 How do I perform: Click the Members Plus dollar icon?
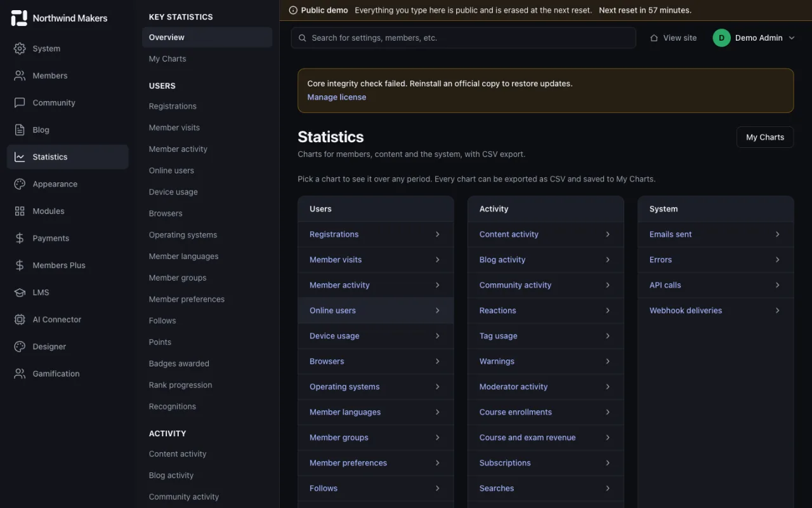(x=20, y=265)
